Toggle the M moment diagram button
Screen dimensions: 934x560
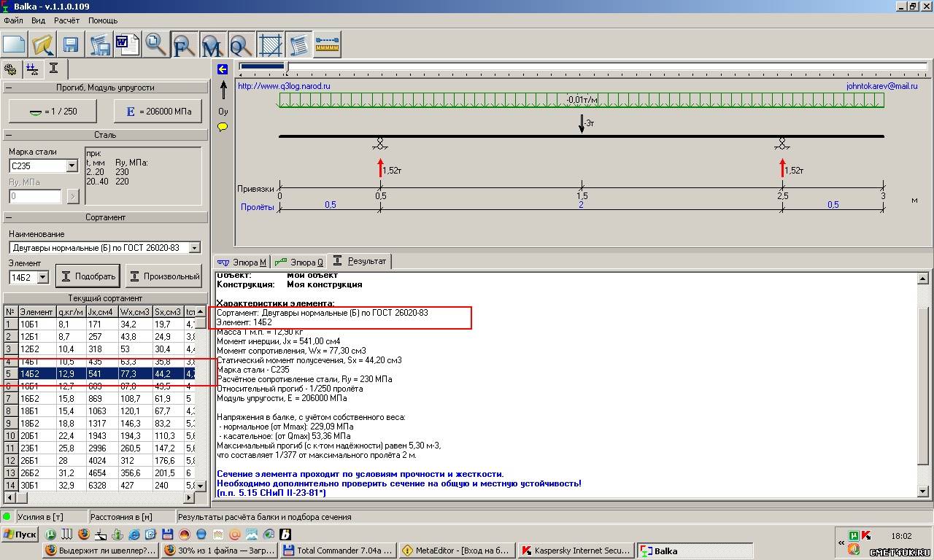tap(212, 44)
